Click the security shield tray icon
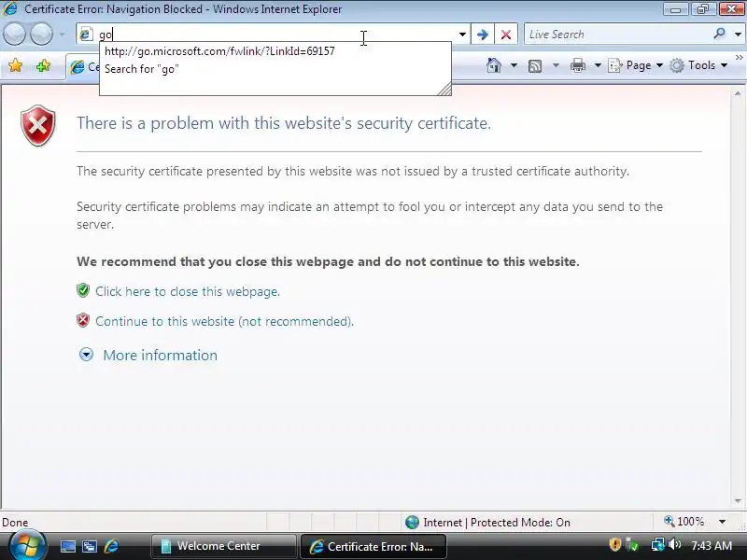Image resolution: width=747 pixels, height=560 pixels. [x=615, y=544]
